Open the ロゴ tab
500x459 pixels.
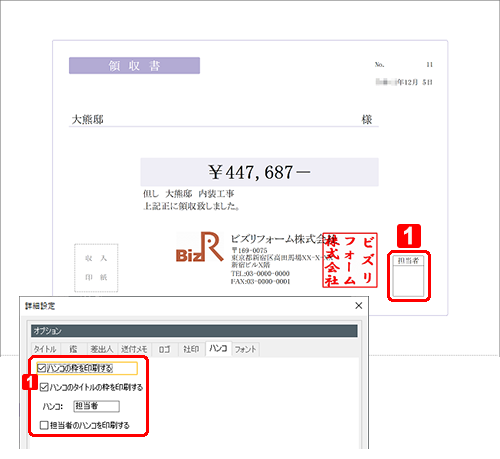pyautogui.click(x=165, y=349)
